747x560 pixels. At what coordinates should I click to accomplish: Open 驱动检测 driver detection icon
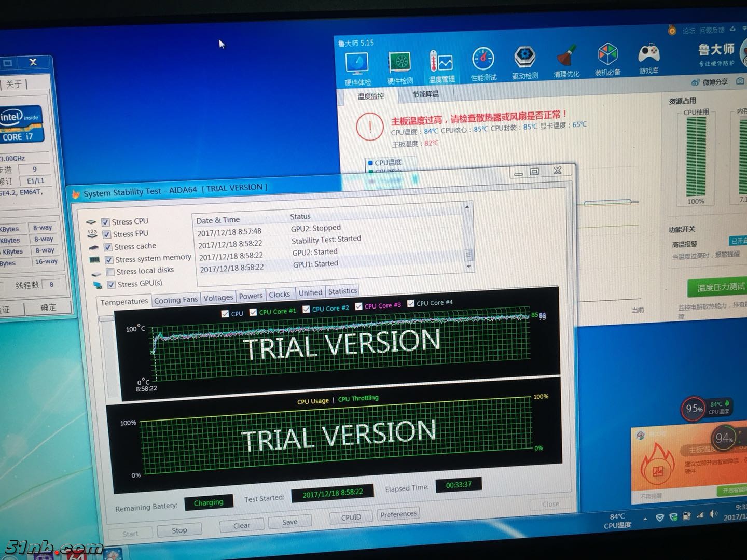[525, 62]
